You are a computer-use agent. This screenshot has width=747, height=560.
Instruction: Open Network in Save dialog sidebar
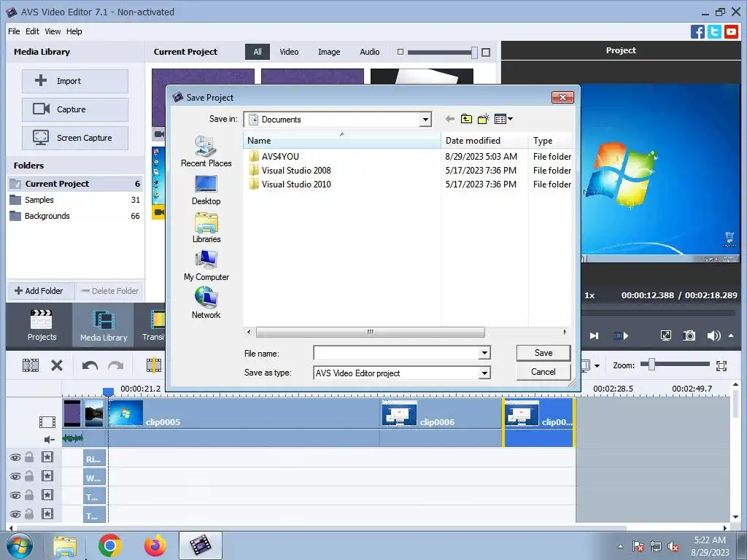pyautogui.click(x=206, y=304)
